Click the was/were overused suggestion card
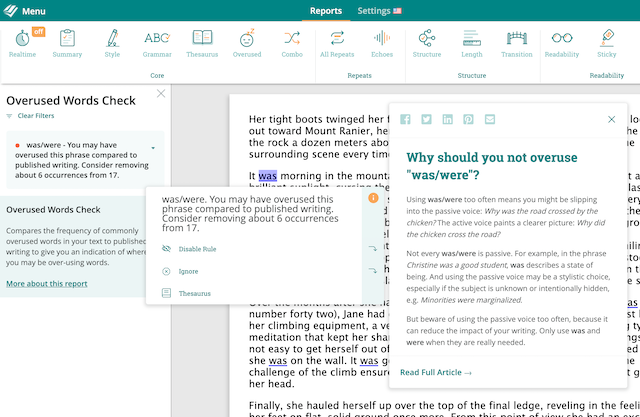The height and width of the screenshot is (417, 640). [85, 160]
